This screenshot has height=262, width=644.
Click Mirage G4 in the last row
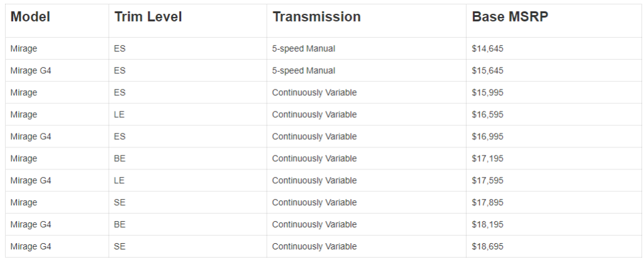click(x=31, y=246)
